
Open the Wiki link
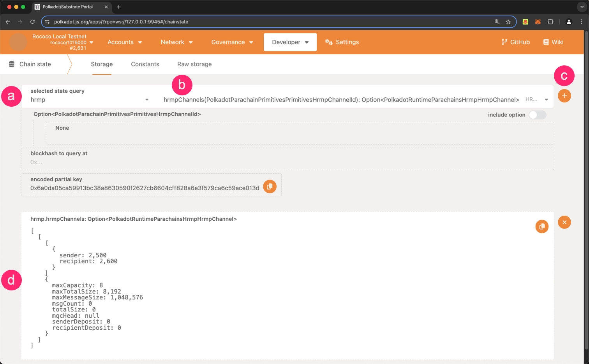pos(553,42)
